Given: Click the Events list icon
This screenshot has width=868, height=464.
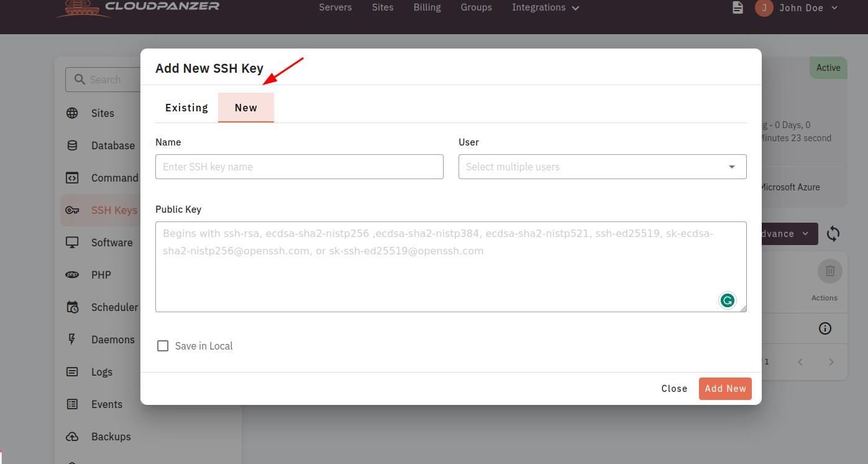Looking at the screenshot, I should click(72, 404).
